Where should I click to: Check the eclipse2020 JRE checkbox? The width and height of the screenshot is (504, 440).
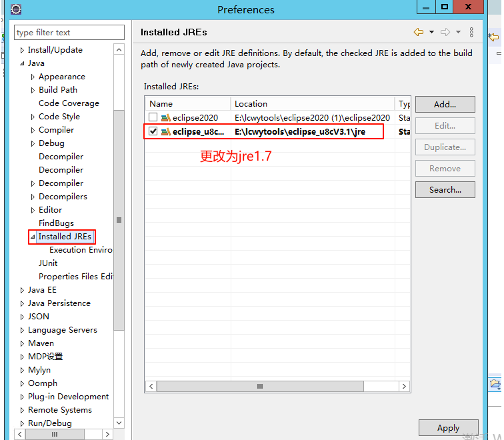(x=153, y=117)
